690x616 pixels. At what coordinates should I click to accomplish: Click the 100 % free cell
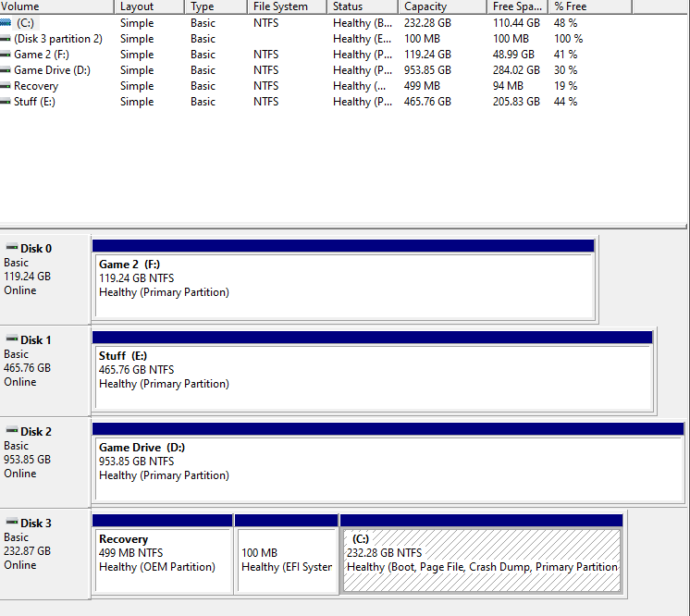click(568, 39)
